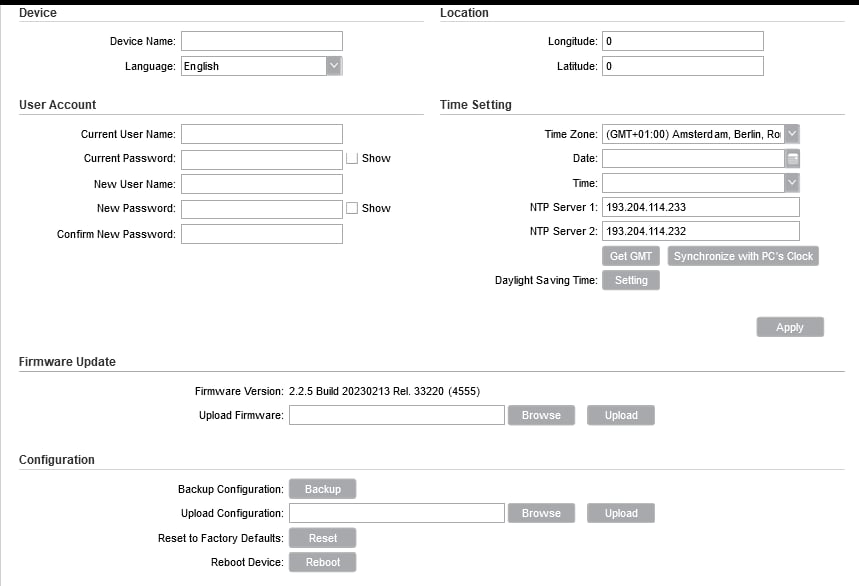Click the Configuration section heading
Screen dimensions: 859x586
(56, 459)
